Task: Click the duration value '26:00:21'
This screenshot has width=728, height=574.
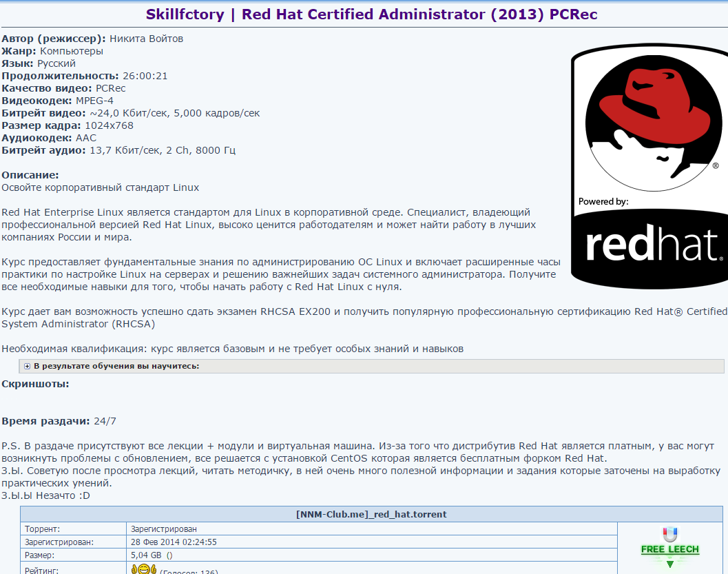Action: (x=145, y=76)
